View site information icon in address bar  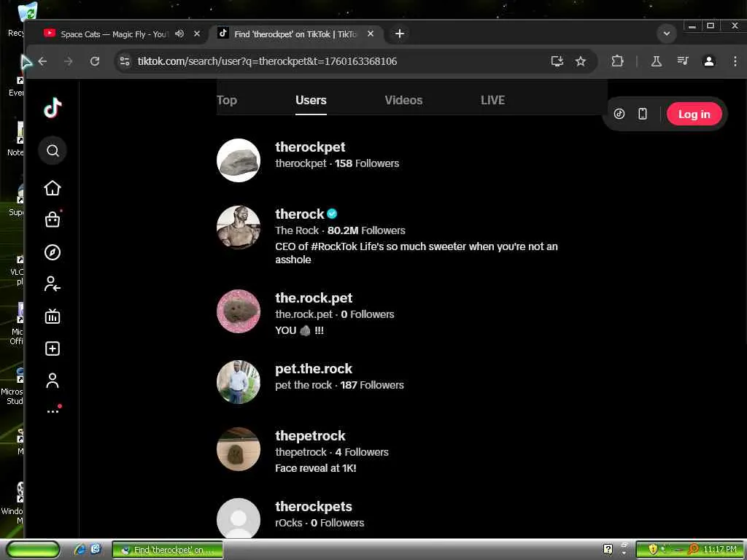[x=125, y=61]
